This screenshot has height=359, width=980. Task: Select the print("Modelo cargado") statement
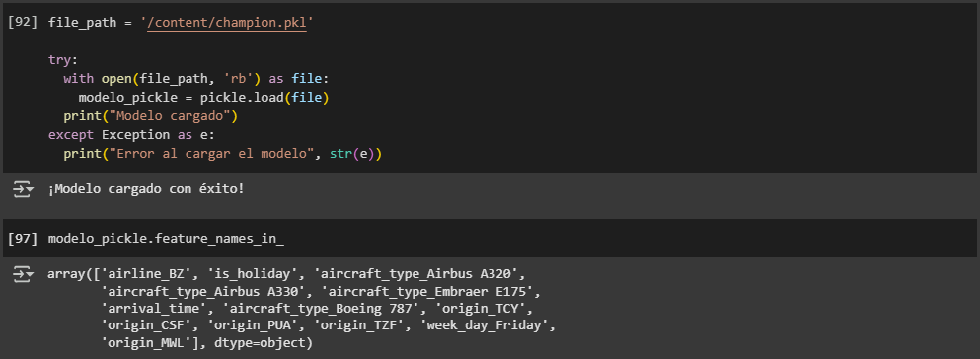point(151,116)
